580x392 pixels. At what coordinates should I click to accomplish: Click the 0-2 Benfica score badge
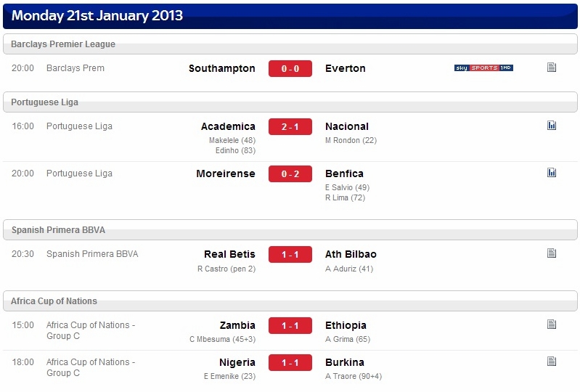point(290,173)
